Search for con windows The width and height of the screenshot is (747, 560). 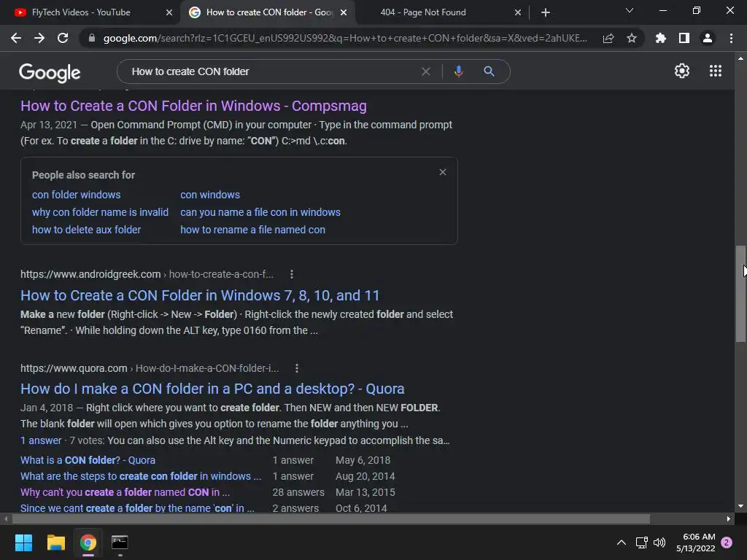pos(210,195)
